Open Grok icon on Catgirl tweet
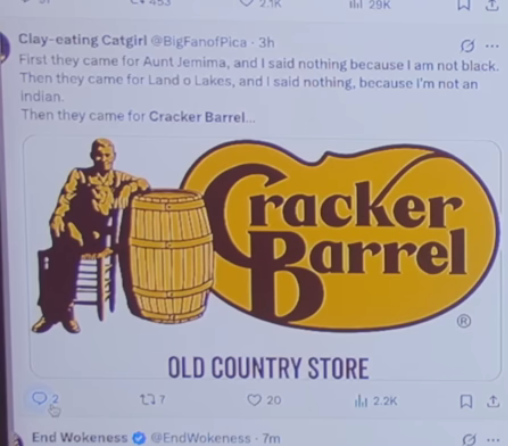Image resolution: width=508 pixels, height=446 pixels. coord(467,46)
